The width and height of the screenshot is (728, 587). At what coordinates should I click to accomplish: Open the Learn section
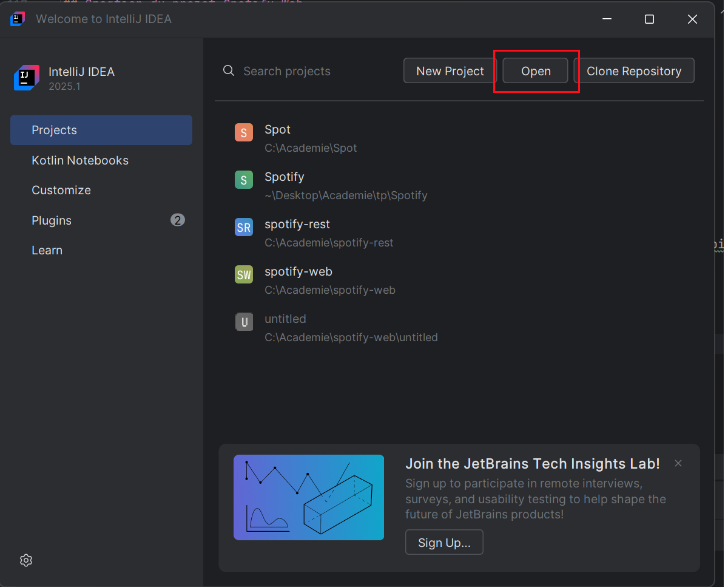47,250
